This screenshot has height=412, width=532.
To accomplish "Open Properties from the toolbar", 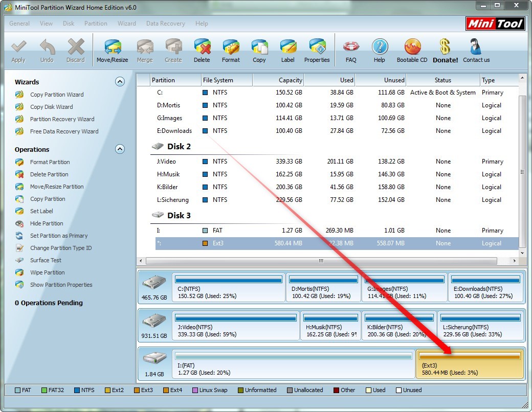I will coord(317,51).
